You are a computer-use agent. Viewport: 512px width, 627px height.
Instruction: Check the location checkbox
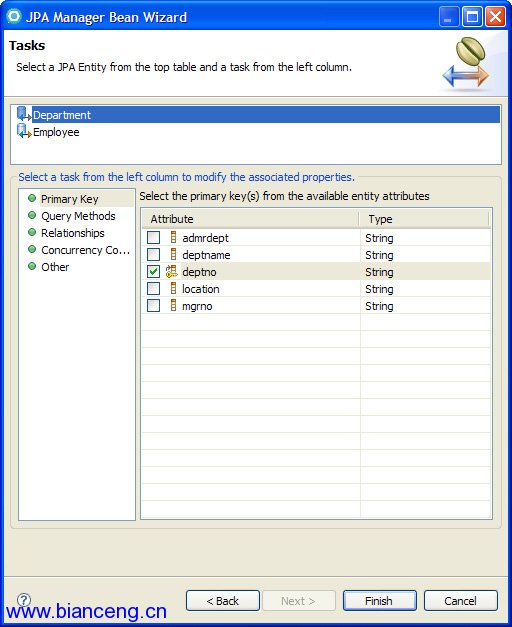[154, 288]
